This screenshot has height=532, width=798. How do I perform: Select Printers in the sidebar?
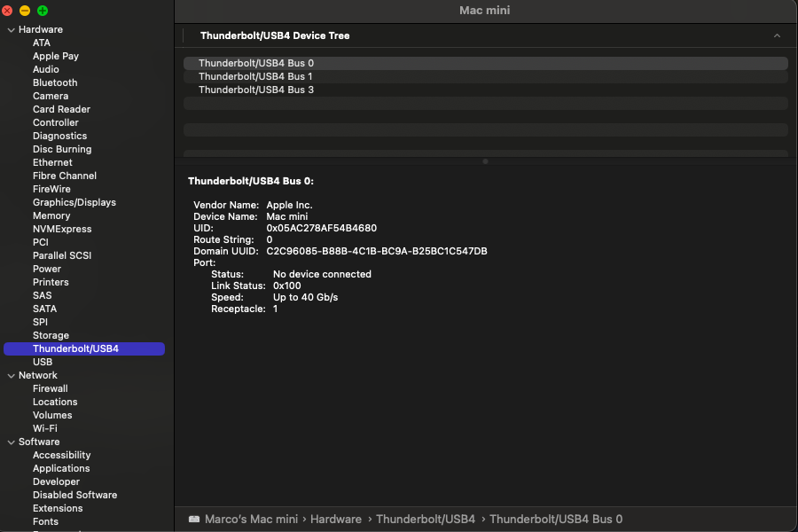(51, 282)
